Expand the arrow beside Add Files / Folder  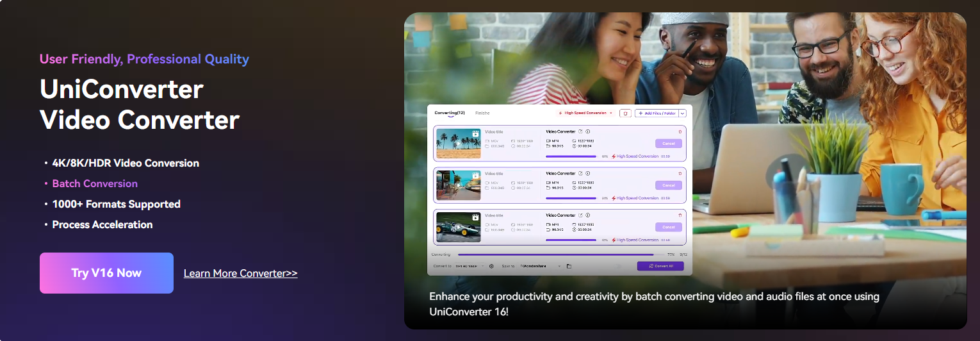682,113
